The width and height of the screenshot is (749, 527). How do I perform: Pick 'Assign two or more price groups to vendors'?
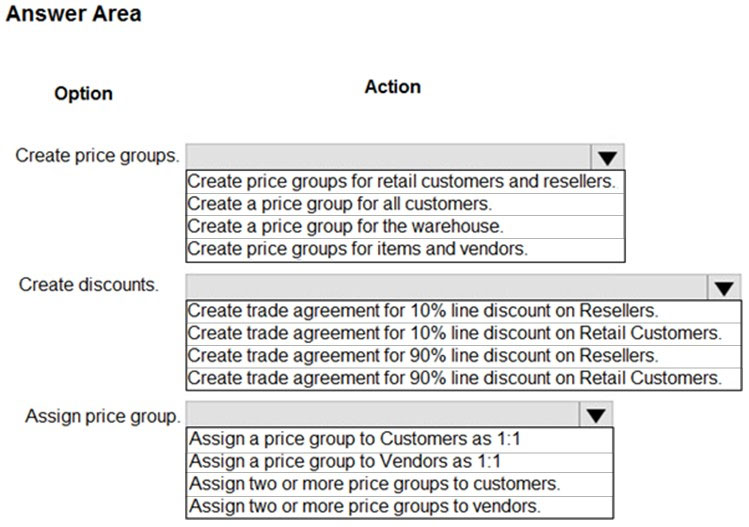pyautogui.click(x=399, y=506)
